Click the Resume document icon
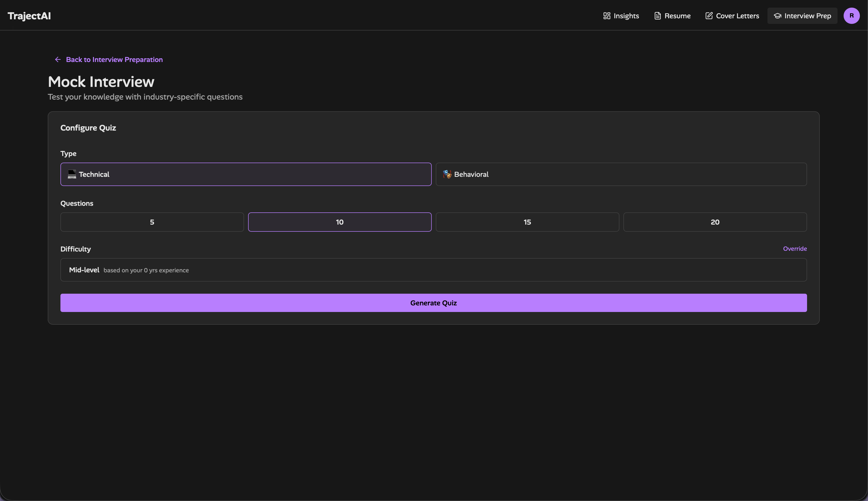 pyautogui.click(x=657, y=16)
